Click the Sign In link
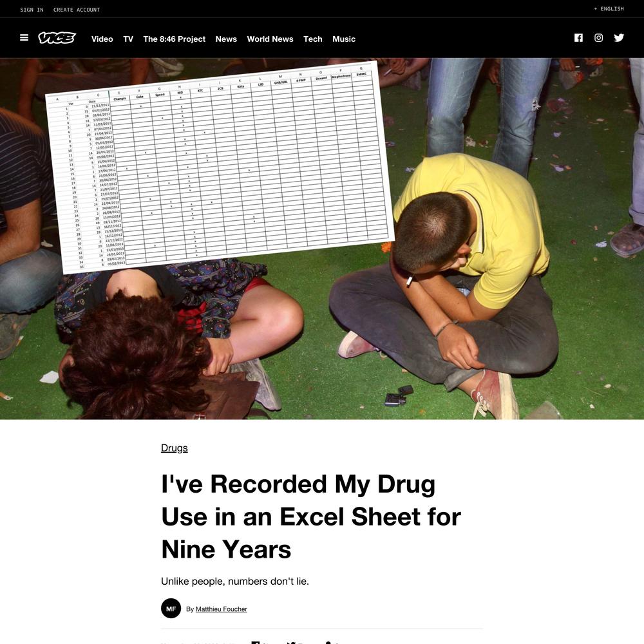The width and height of the screenshot is (644, 644). 32,10
